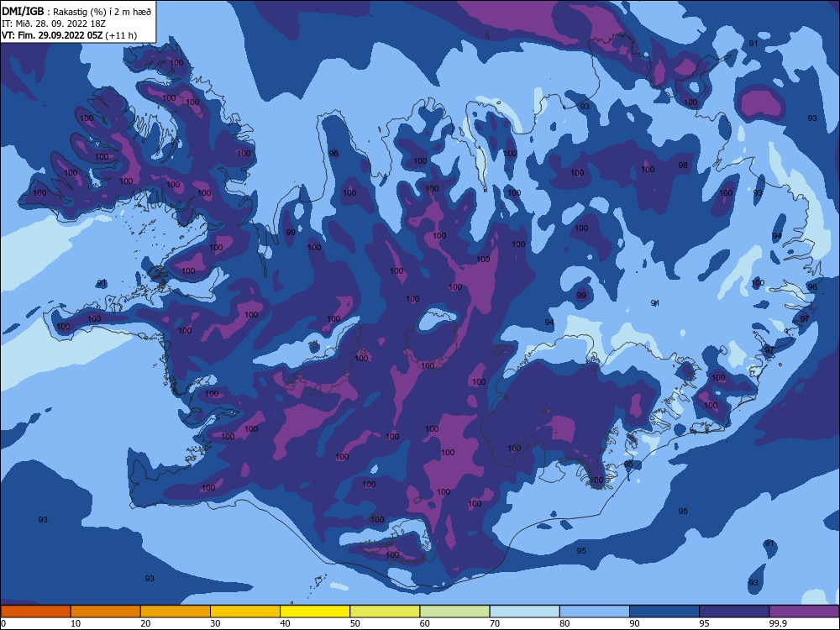Click the legend label 20

click(x=145, y=623)
